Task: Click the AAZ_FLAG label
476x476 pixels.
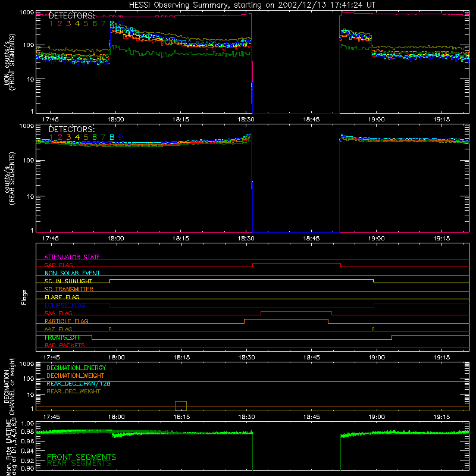Action: pos(58,329)
